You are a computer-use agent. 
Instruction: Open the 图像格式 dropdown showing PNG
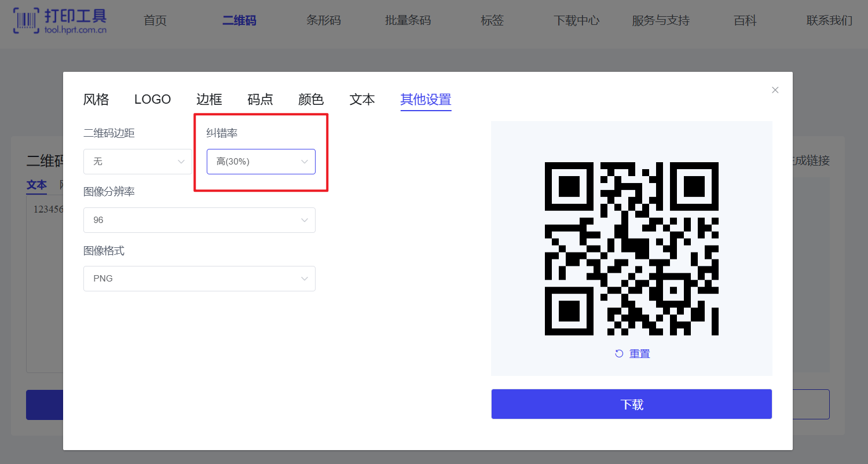tap(199, 279)
